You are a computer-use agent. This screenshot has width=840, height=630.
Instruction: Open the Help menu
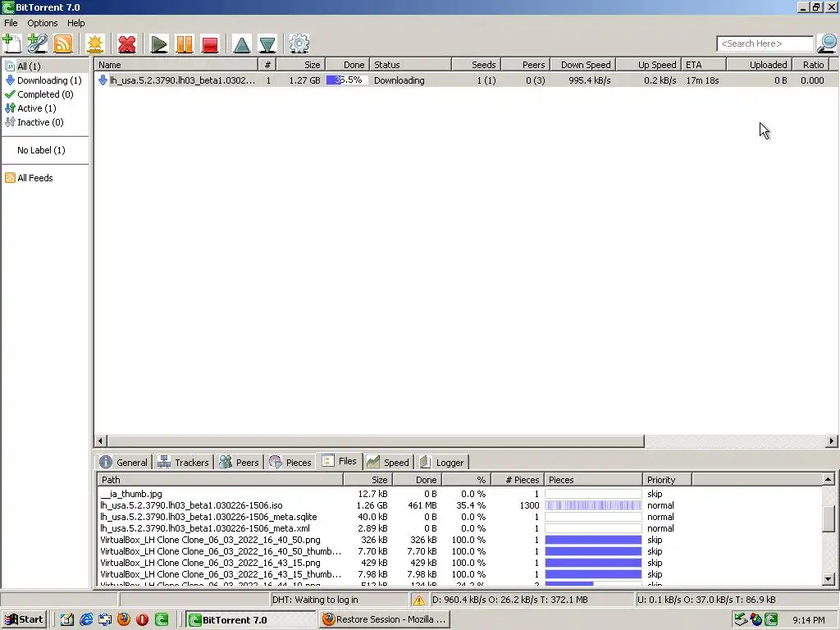76,23
